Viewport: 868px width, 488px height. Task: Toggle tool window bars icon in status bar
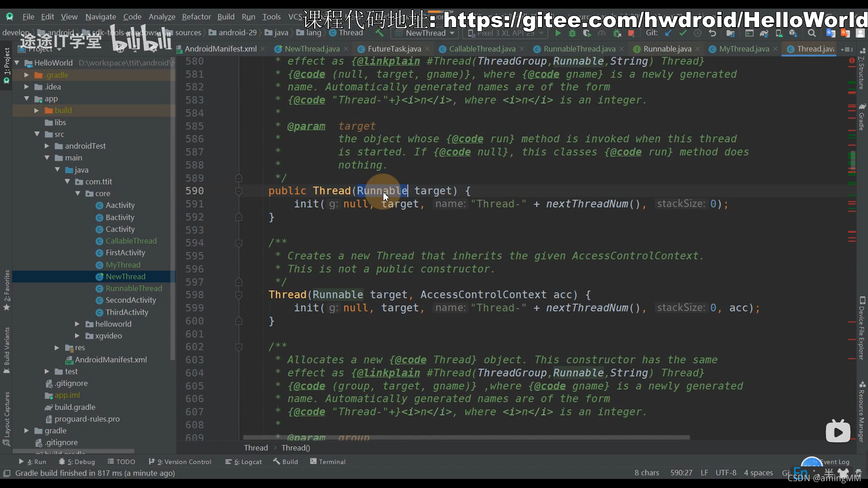(x=7, y=473)
